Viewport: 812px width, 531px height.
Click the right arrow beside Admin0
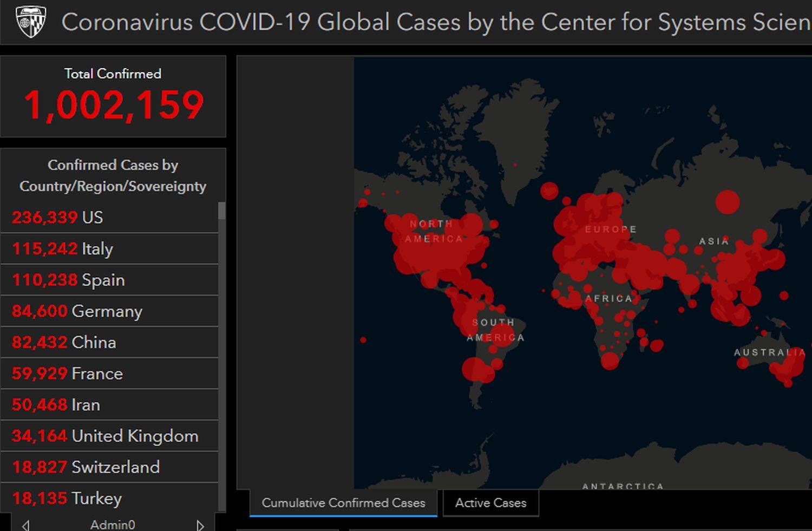click(x=201, y=524)
